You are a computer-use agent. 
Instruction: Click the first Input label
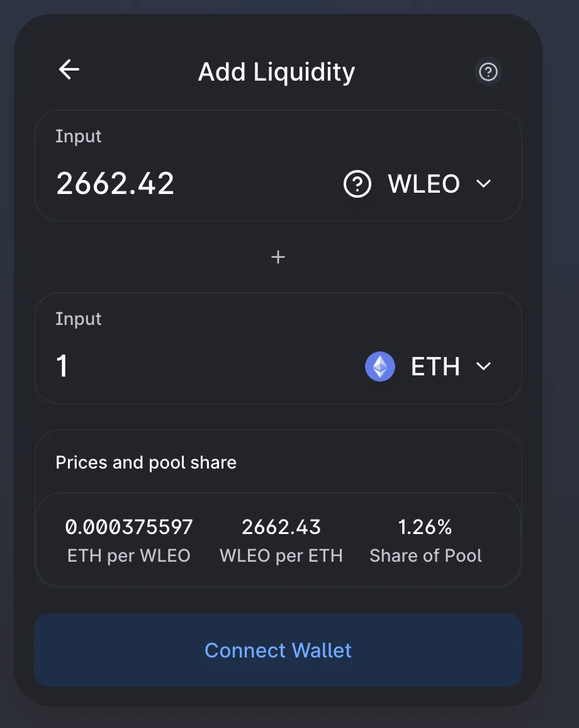(x=79, y=137)
